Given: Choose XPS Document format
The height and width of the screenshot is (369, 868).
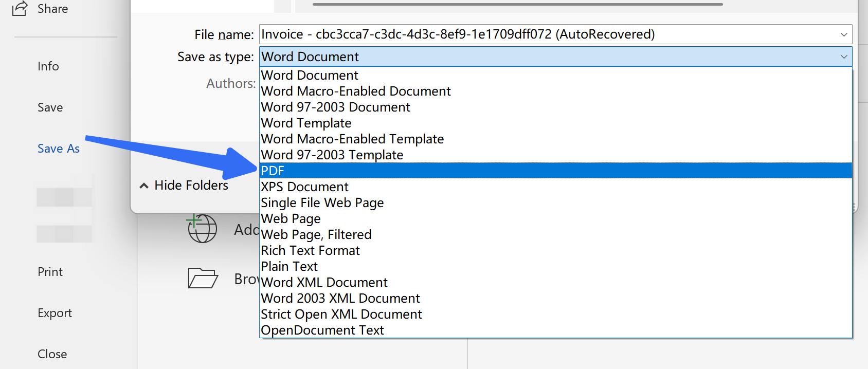Looking at the screenshot, I should 555,187.
